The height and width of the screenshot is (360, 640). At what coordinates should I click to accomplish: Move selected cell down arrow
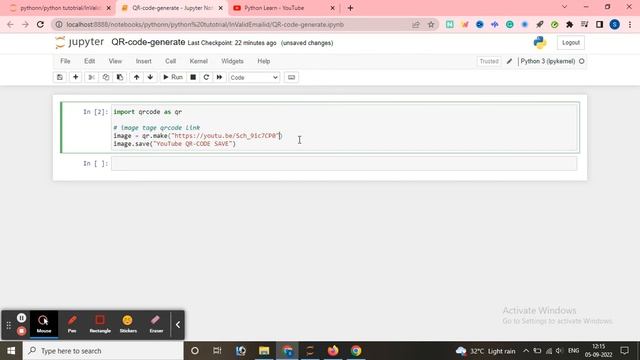[150, 77]
